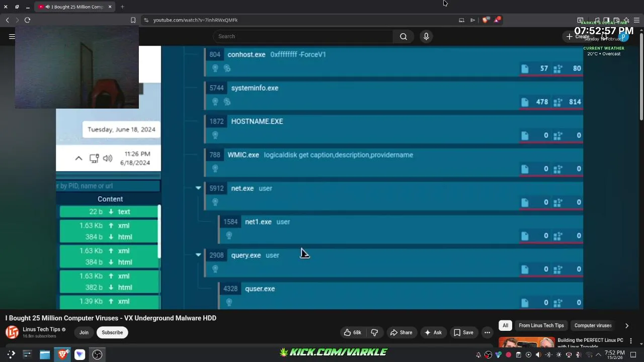Click the Ask button under the video
The height and width of the screenshot is (362, 644).
pos(433,332)
